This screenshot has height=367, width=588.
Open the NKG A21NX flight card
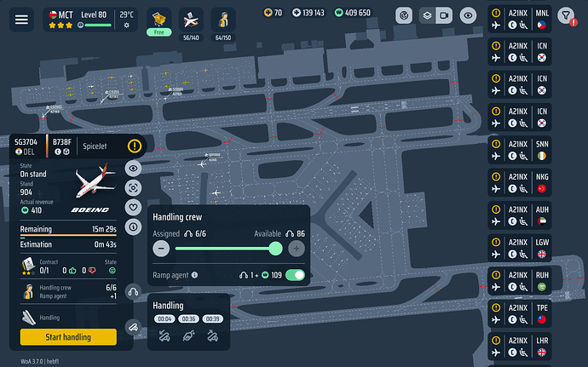pos(519,182)
